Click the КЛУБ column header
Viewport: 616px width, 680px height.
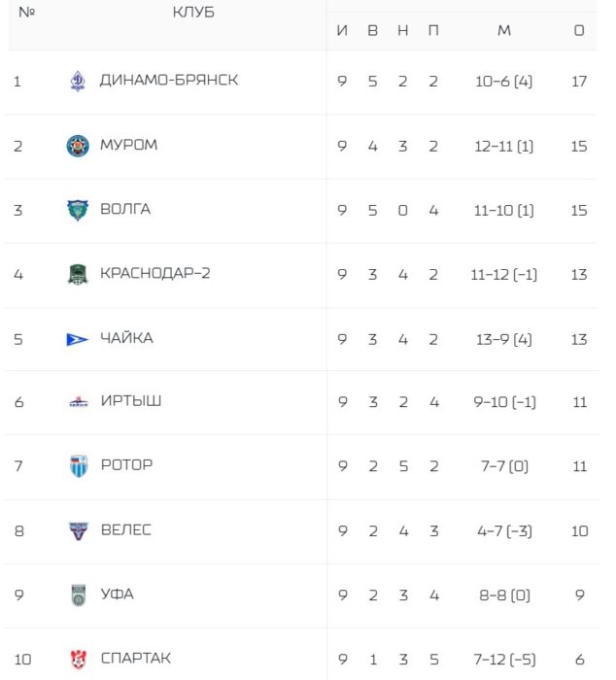[x=193, y=12]
